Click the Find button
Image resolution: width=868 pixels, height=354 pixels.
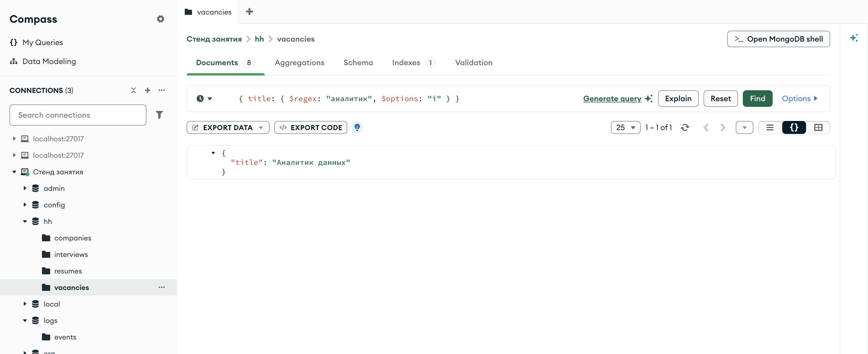pyautogui.click(x=758, y=99)
